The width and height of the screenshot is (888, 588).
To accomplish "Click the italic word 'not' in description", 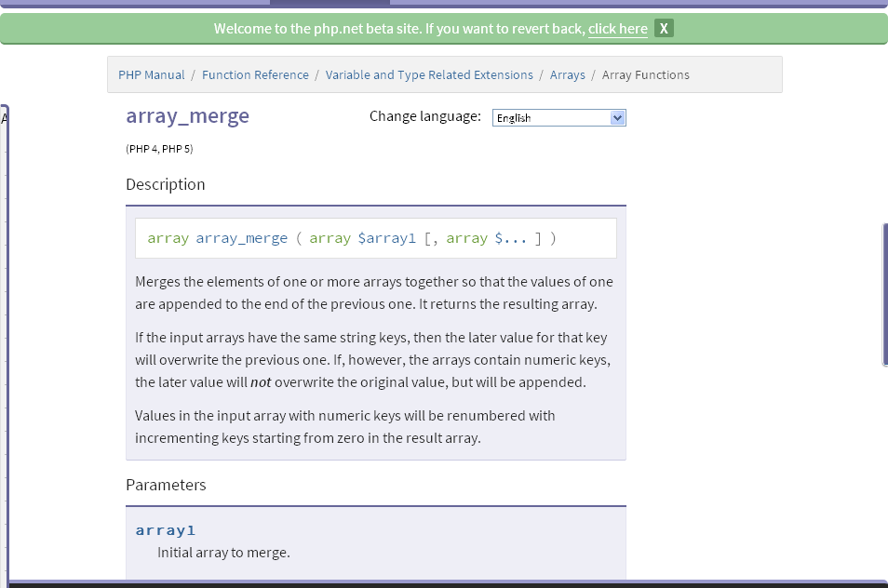I will (261, 382).
